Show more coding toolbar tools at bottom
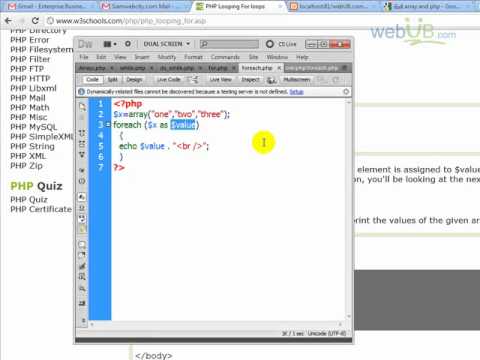Screen dimensions: 480x360 83,320
